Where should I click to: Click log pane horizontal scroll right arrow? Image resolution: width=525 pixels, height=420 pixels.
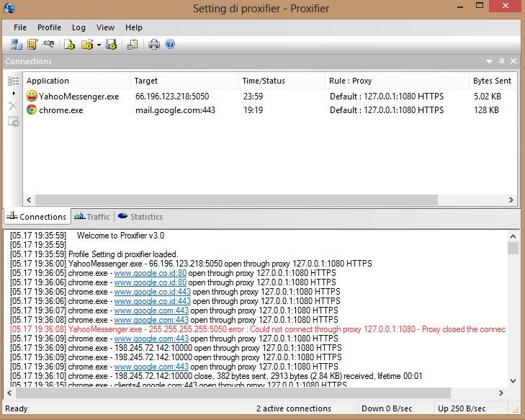pos(501,393)
